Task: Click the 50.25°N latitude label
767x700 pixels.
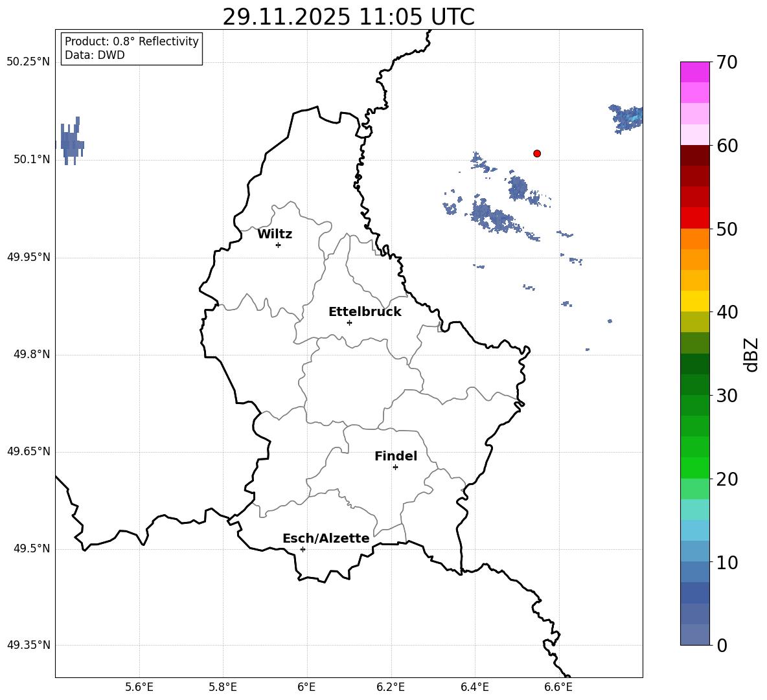Action: coord(29,62)
